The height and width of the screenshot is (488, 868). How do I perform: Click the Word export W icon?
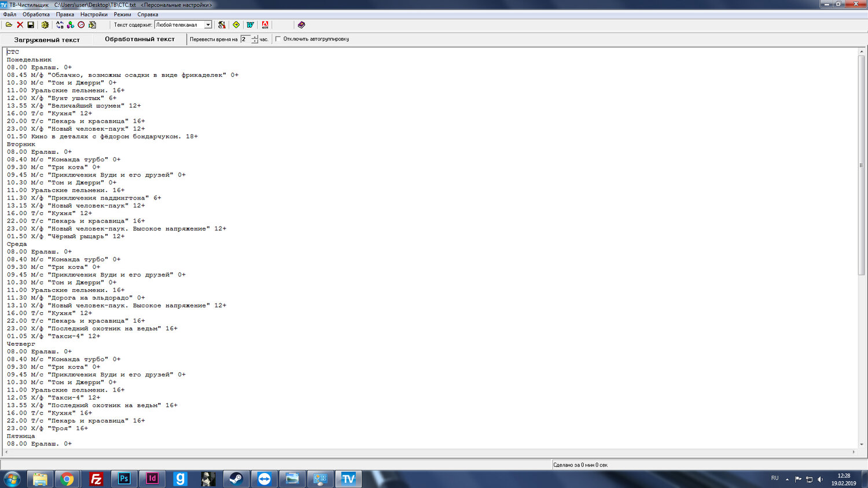click(251, 25)
